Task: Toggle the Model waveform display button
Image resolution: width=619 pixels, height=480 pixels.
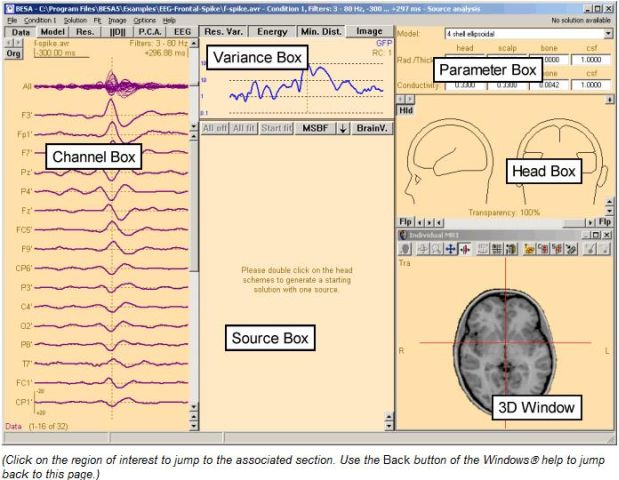Action: [52, 32]
